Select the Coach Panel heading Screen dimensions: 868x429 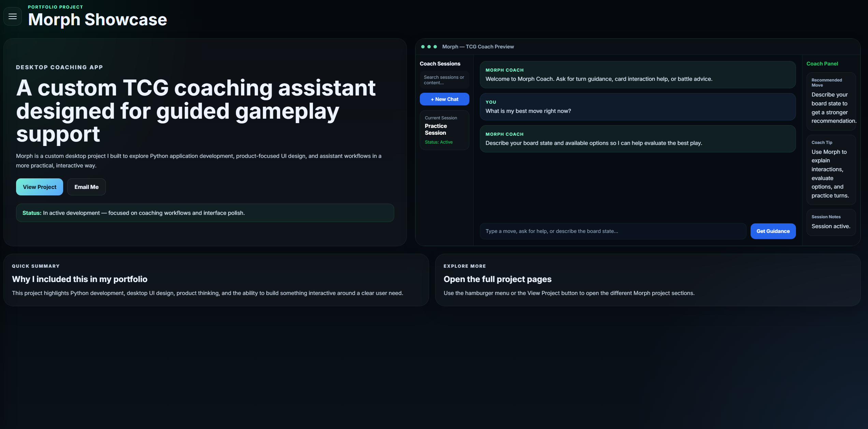click(x=822, y=63)
